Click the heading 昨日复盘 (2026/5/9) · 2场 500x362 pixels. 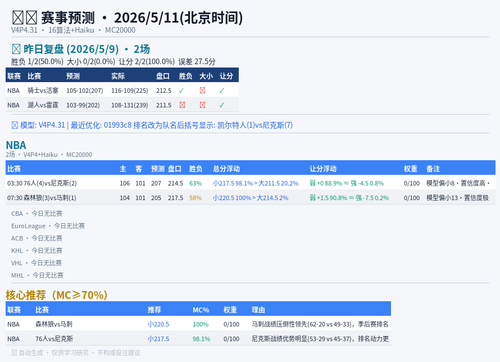click(x=81, y=49)
